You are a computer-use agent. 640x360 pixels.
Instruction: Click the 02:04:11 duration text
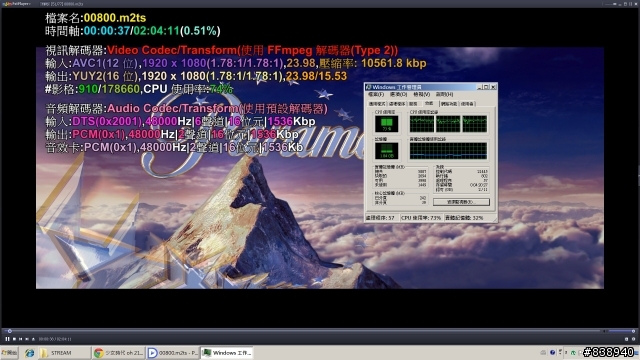(156, 31)
